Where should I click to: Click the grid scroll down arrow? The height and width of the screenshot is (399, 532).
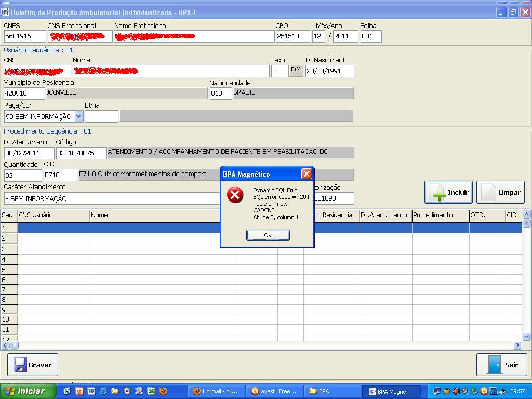click(x=527, y=337)
